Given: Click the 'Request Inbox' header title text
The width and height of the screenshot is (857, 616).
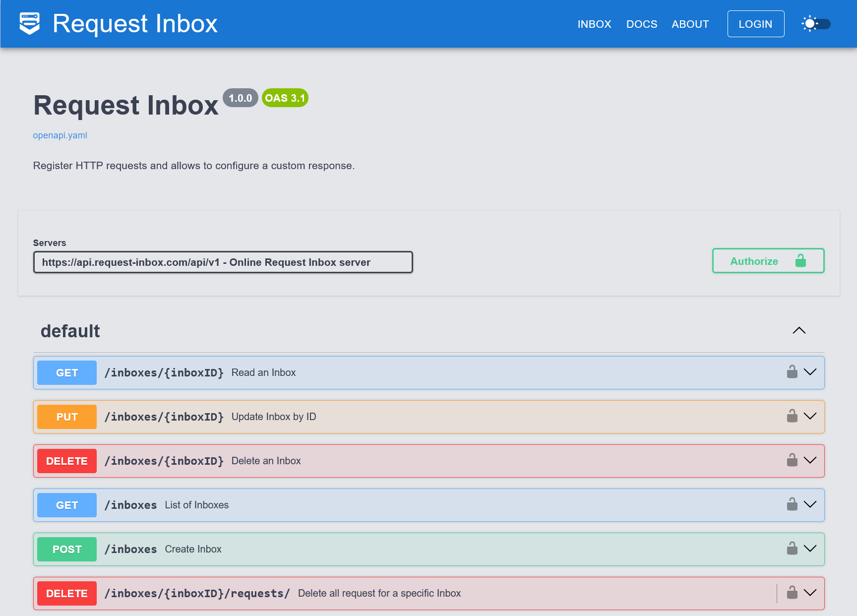Looking at the screenshot, I should [x=135, y=23].
